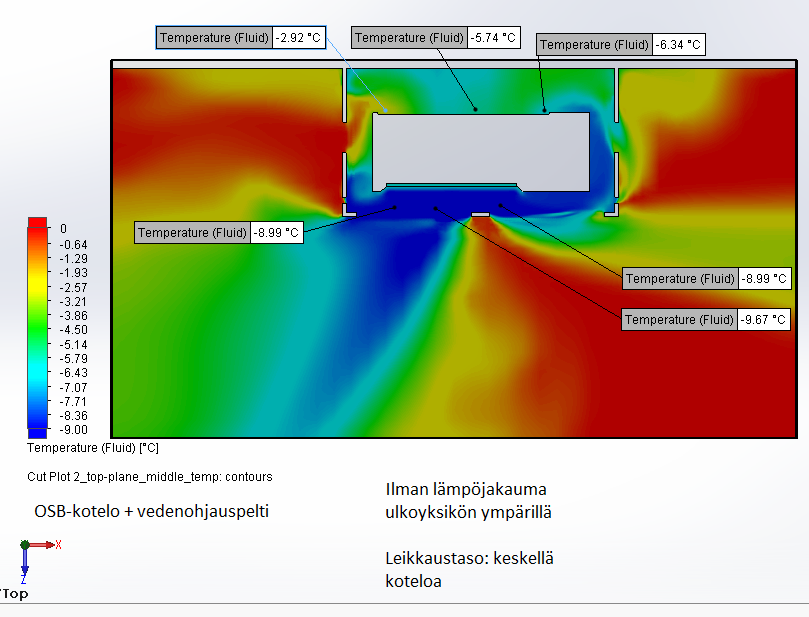The width and height of the screenshot is (809, 617).
Task: Click the probe point of the -6.34 °C callout
Action: pos(545,111)
